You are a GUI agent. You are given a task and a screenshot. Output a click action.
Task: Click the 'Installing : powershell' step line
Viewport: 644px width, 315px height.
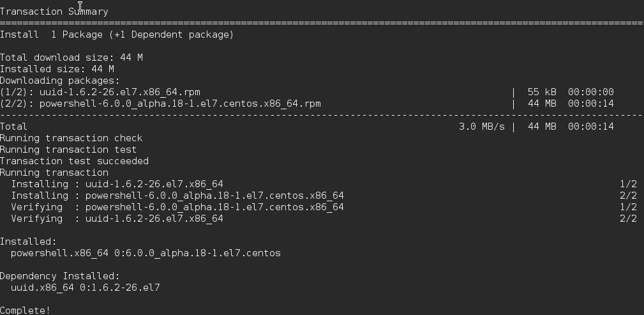click(x=177, y=196)
